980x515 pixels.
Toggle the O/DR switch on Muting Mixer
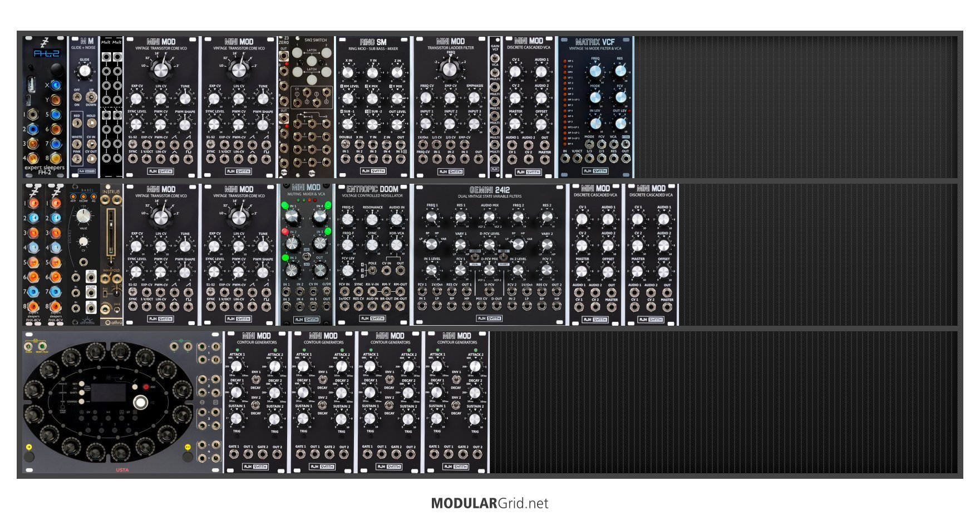(326, 291)
